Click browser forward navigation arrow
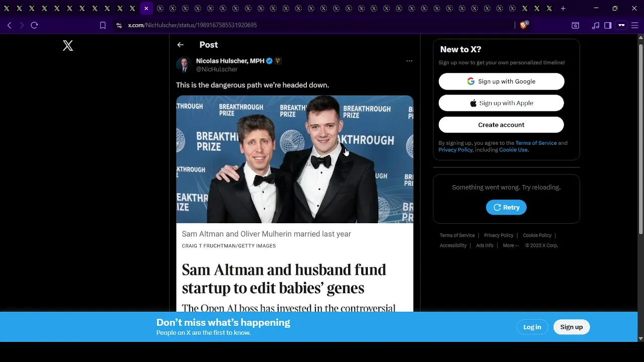Image resolution: width=644 pixels, height=362 pixels. click(x=22, y=25)
